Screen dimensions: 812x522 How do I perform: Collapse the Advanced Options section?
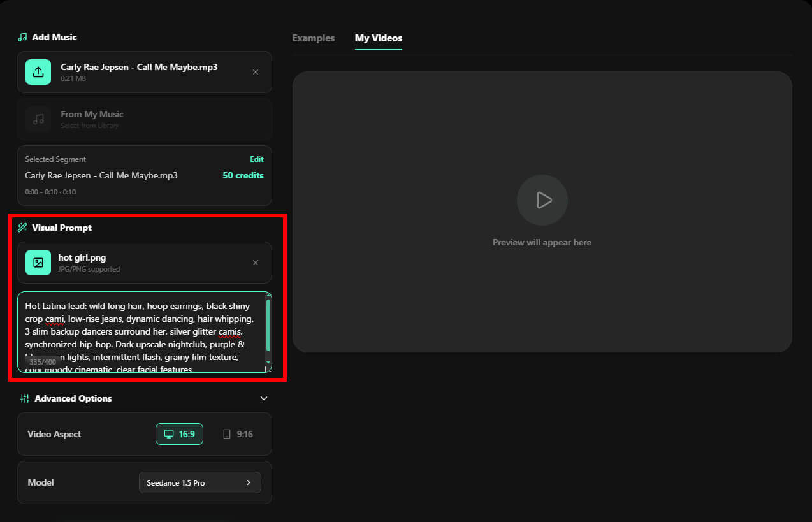(x=264, y=398)
